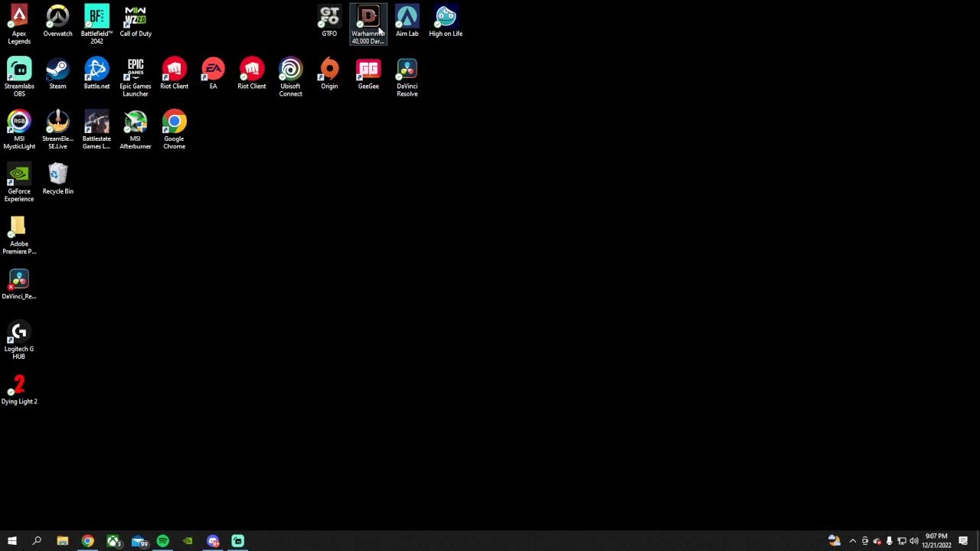Select the DaVinci_Re... file icon
The height and width of the screenshot is (551, 980).
[x=19, y=285]
